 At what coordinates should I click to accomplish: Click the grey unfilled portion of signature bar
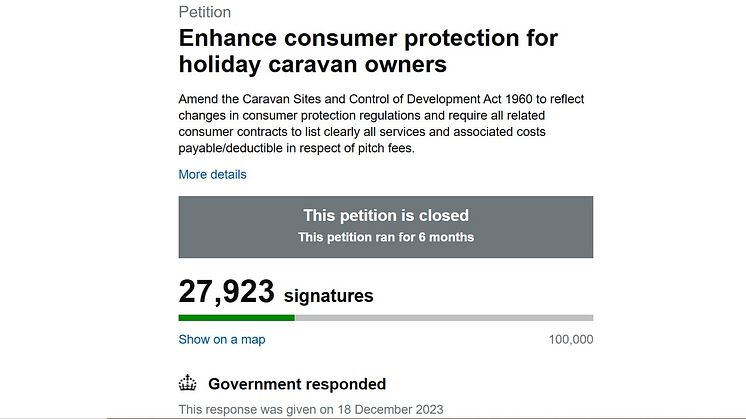coord(443,318)
